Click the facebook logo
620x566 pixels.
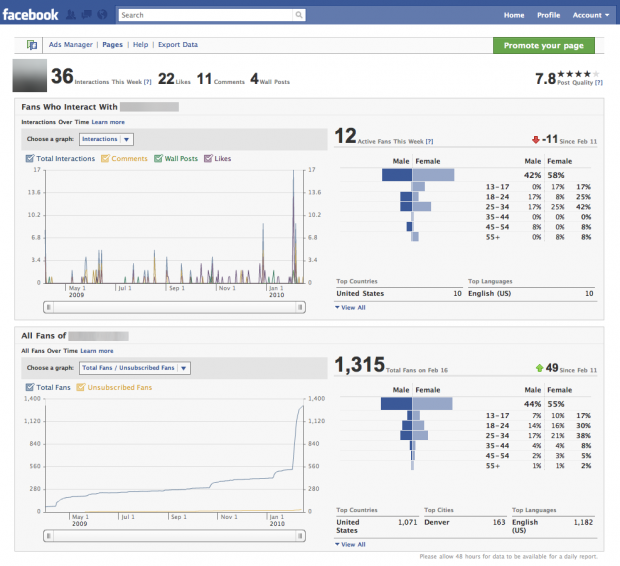point(30,15)
